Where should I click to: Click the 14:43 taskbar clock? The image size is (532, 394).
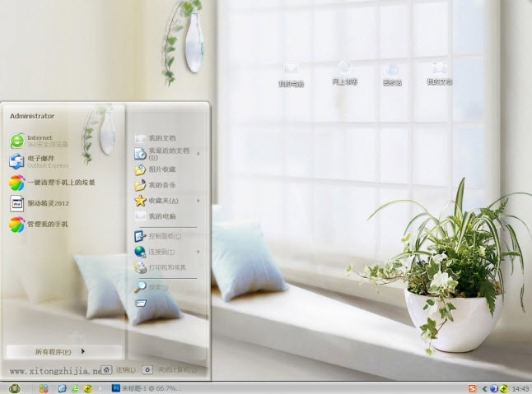[520, 388]
